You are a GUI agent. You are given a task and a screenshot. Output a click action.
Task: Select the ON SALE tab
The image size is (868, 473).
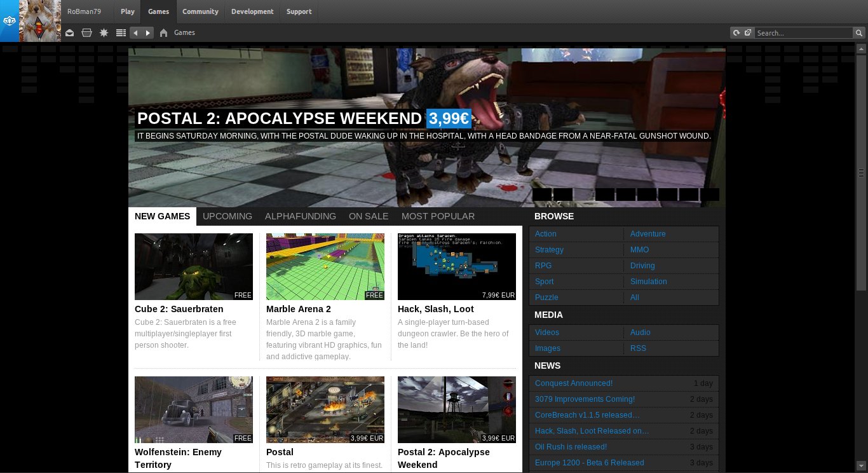pyautogui.click(x=369, y=216)
